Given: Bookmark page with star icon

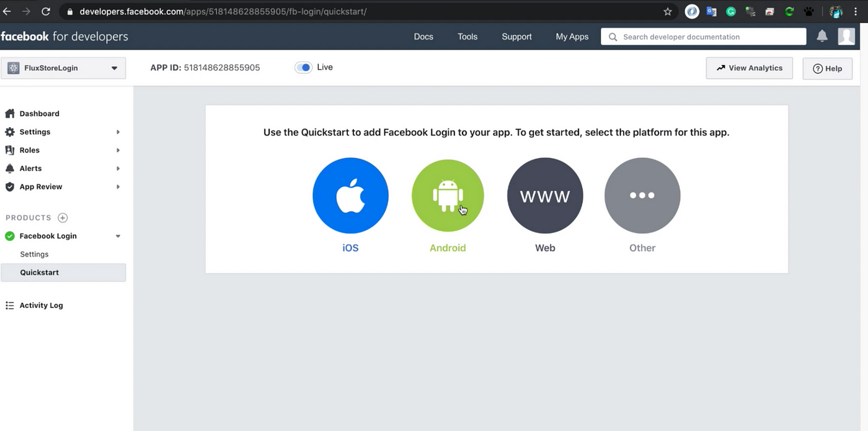Looking at the screenshot, I should 668,11.
